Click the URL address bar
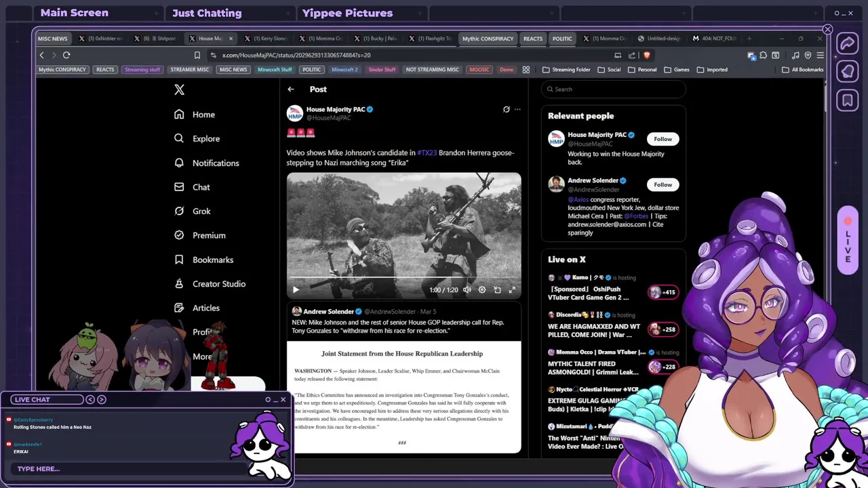 407,55
